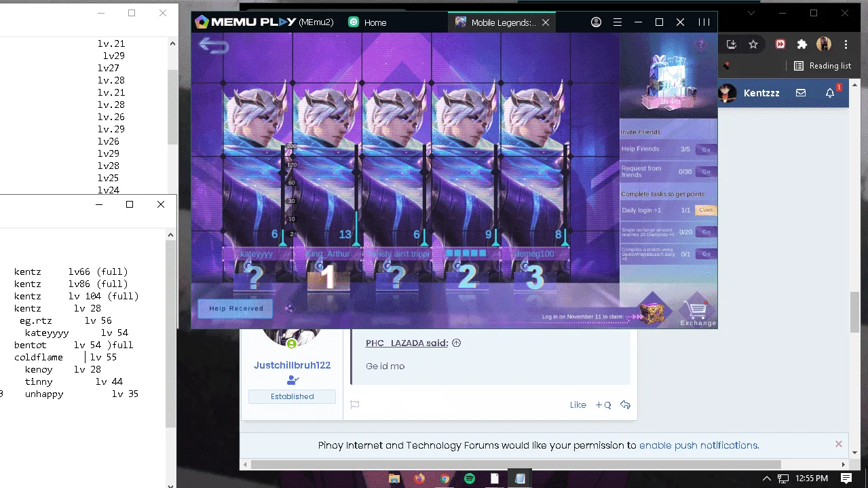Click the Established badge under Justchillbruh122
868x488 pixels.
click(293, 396)
